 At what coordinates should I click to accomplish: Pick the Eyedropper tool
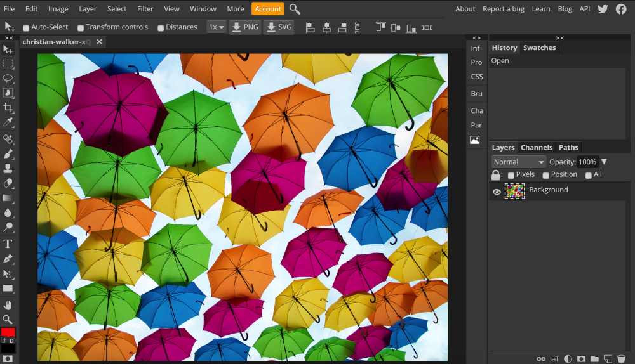tap(8, 123)
